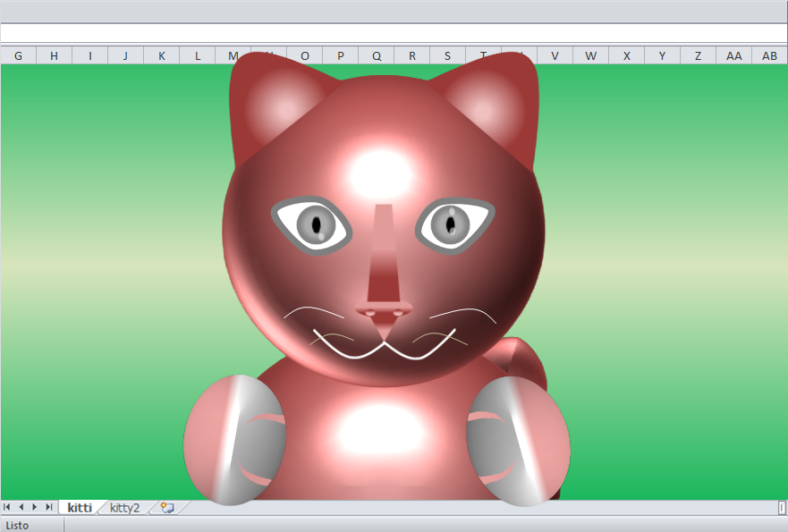Select column G header

click(x=18, y=55)
